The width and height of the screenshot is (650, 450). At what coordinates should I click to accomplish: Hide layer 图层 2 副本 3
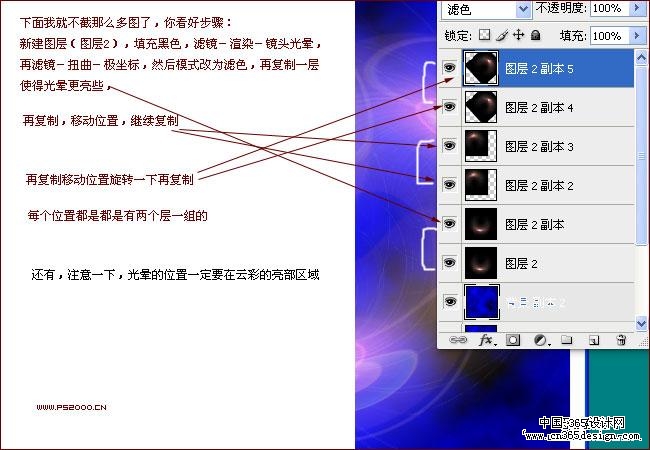coord(449,145)
